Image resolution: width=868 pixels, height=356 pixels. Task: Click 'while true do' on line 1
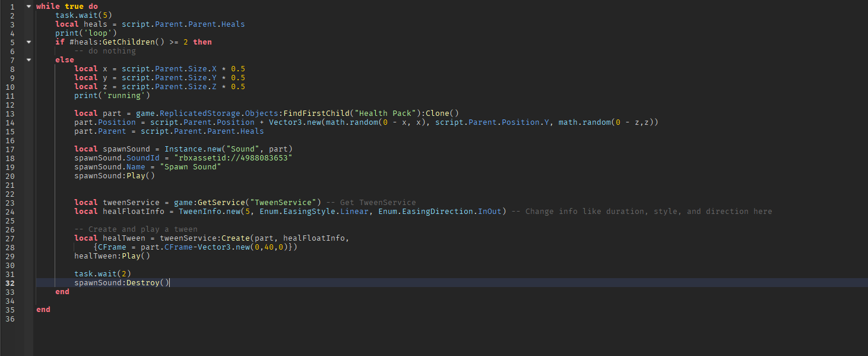[x=67, y=7]
